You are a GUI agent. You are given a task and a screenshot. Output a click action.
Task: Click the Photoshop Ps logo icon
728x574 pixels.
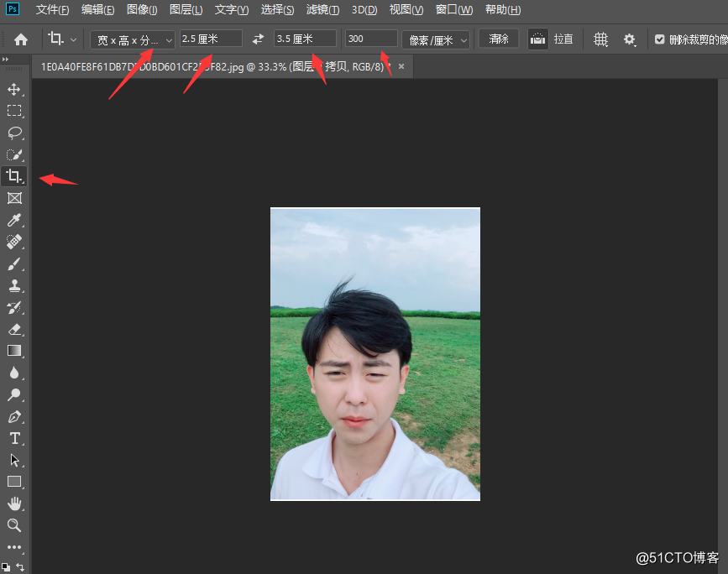tap(13, 9)
